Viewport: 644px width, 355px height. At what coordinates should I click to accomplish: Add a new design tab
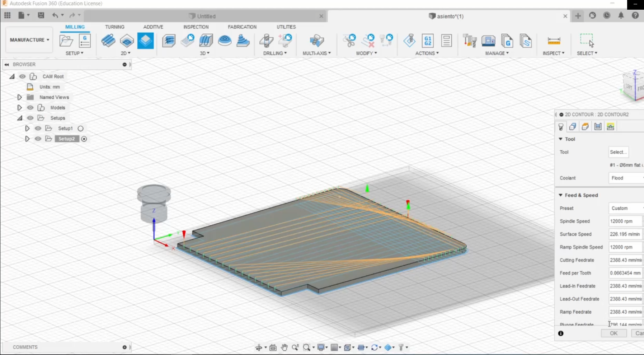click(578, 16)
